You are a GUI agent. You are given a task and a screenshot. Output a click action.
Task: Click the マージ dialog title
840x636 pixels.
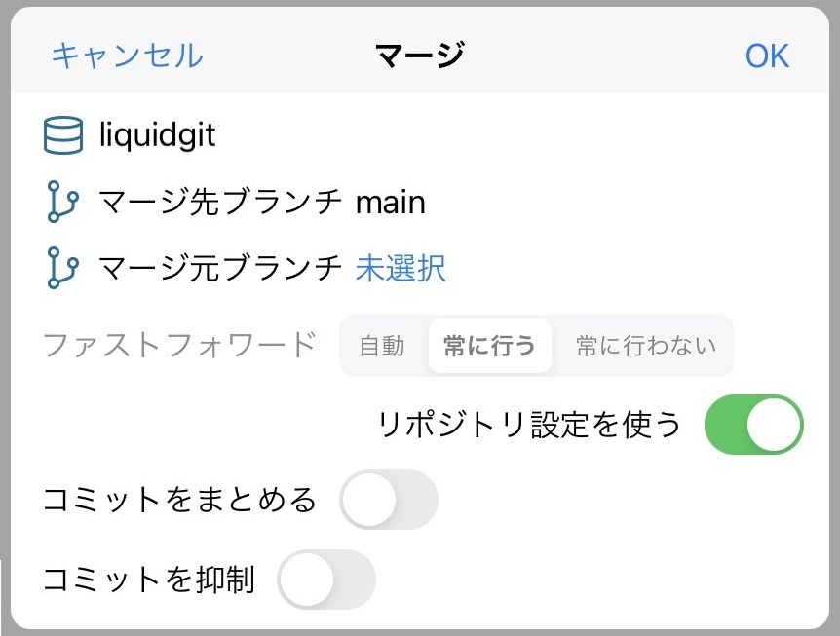point(419,56)
